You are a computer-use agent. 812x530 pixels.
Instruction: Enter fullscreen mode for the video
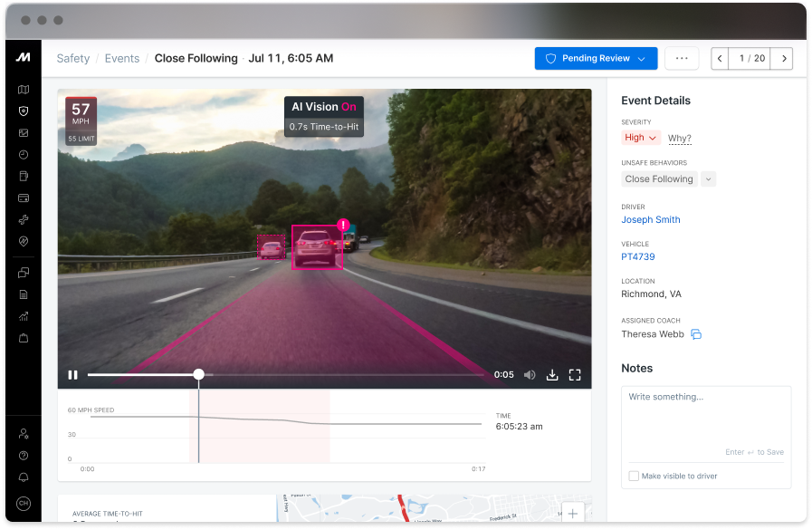click(575, 374)
